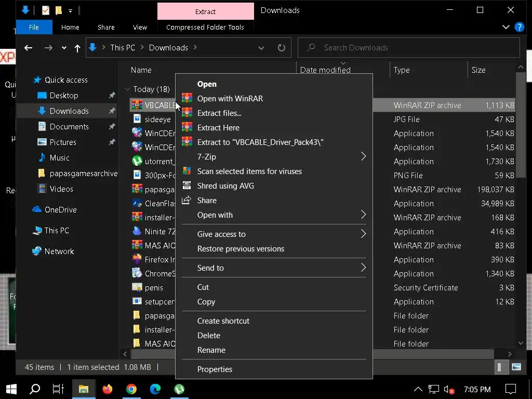Expand the Give access to submenu
Image resolution: width=532 pixels, height=399 pixels.
click(363, 234)
